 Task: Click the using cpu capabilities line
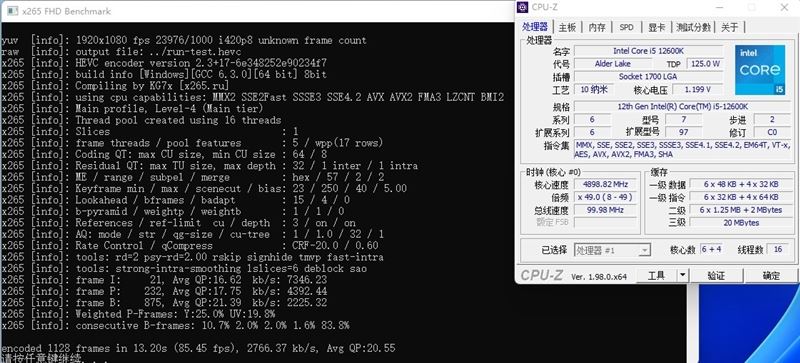point(253,97)
